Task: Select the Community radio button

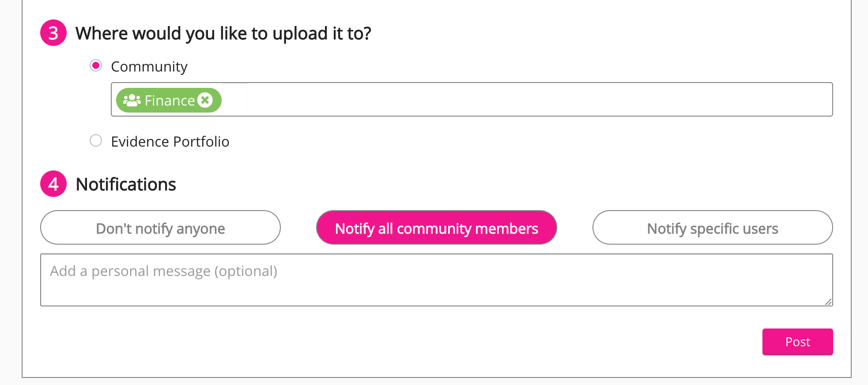Action: 96,66
